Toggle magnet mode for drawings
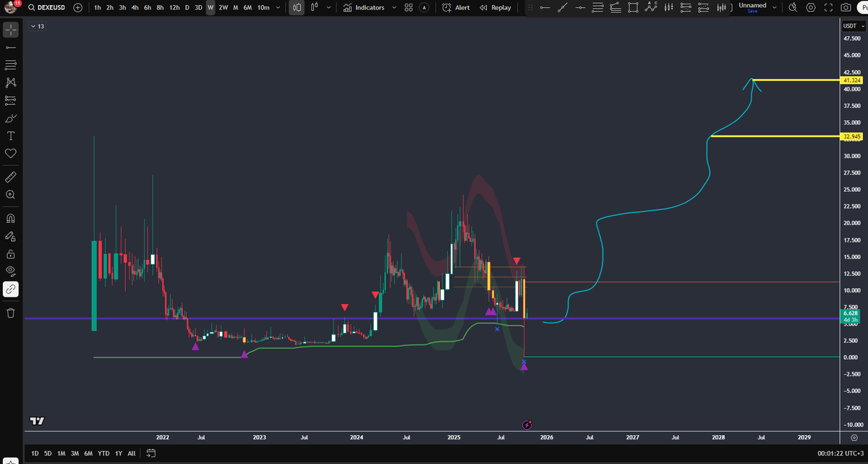The image size is (868, 464). click(10, 218)
